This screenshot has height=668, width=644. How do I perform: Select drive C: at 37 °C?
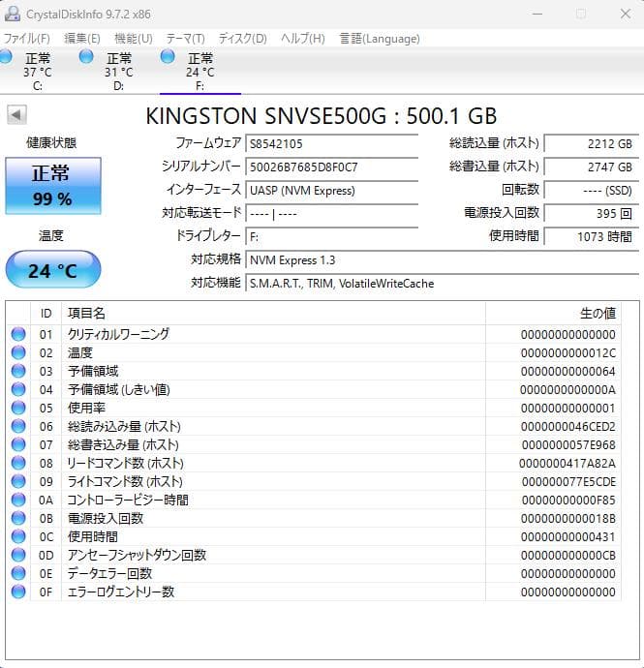[38, 71]
